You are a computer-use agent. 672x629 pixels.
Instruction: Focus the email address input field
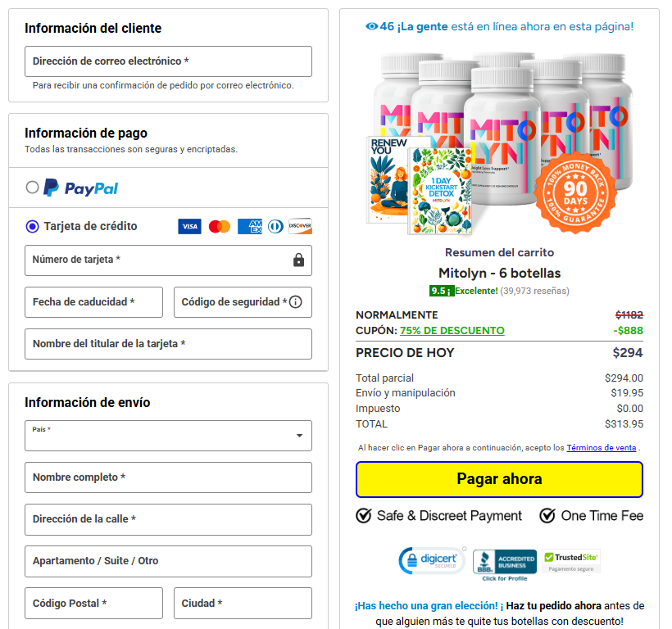[169, 61]
